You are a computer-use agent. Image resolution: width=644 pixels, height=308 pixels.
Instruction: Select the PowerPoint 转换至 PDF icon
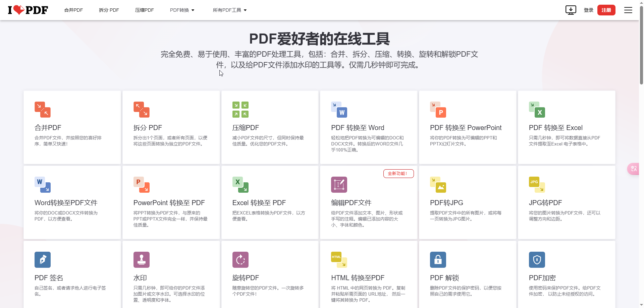142,185
